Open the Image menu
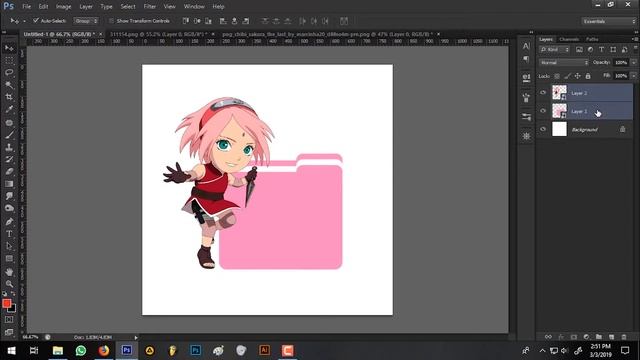The height and width of the screenshot is (360, 640). tap(63, 7)
